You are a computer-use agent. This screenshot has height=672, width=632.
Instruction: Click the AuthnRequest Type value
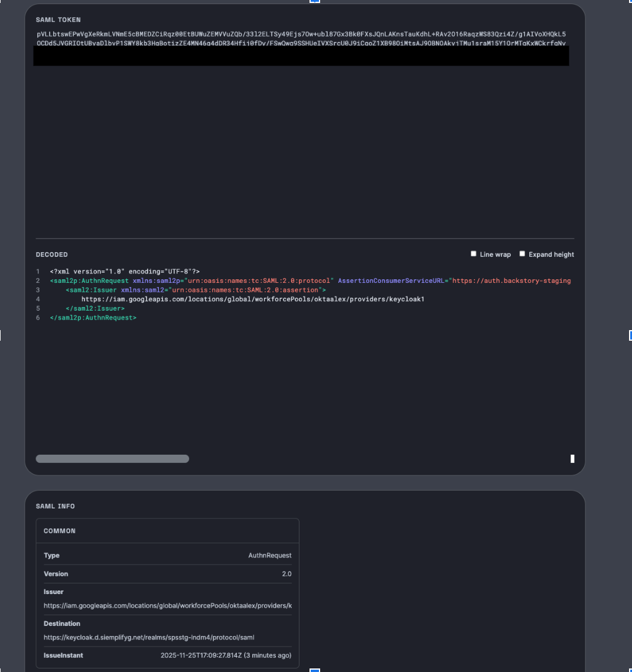point(269,556)
